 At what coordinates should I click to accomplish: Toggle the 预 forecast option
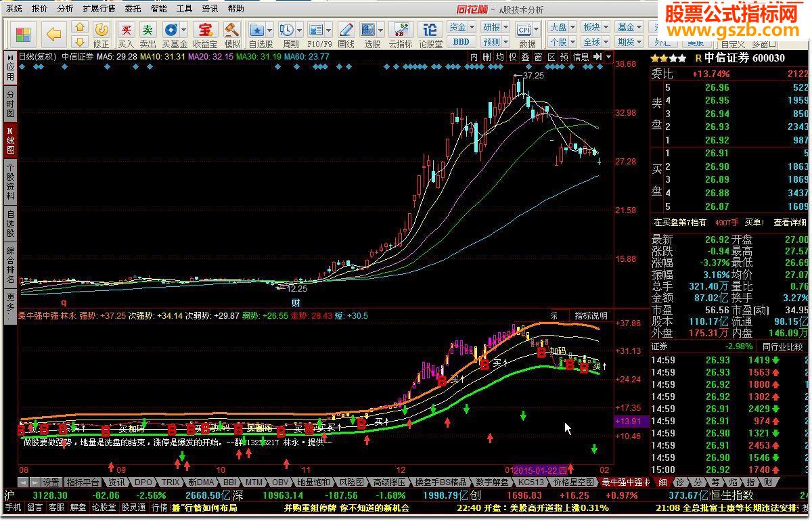(564, 57)
